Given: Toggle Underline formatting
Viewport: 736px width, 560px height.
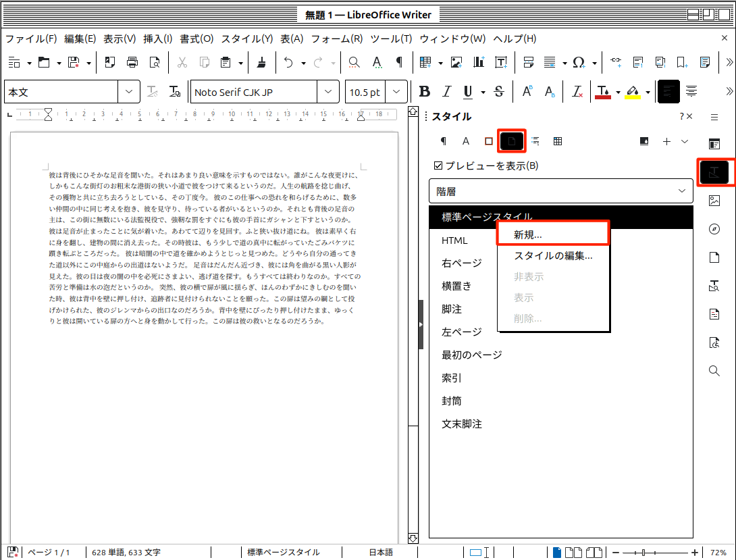Looking at the screenshot, I should (x=468, y=92).
